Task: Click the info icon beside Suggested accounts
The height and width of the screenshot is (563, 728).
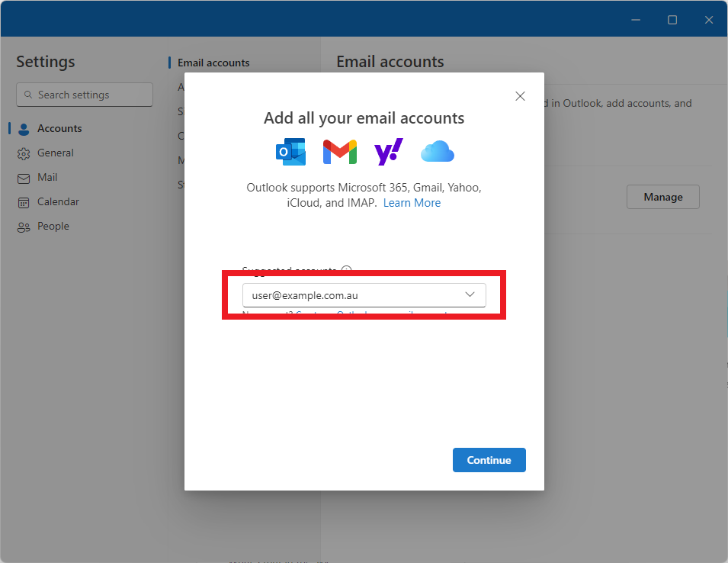Action: coord(347,270)
